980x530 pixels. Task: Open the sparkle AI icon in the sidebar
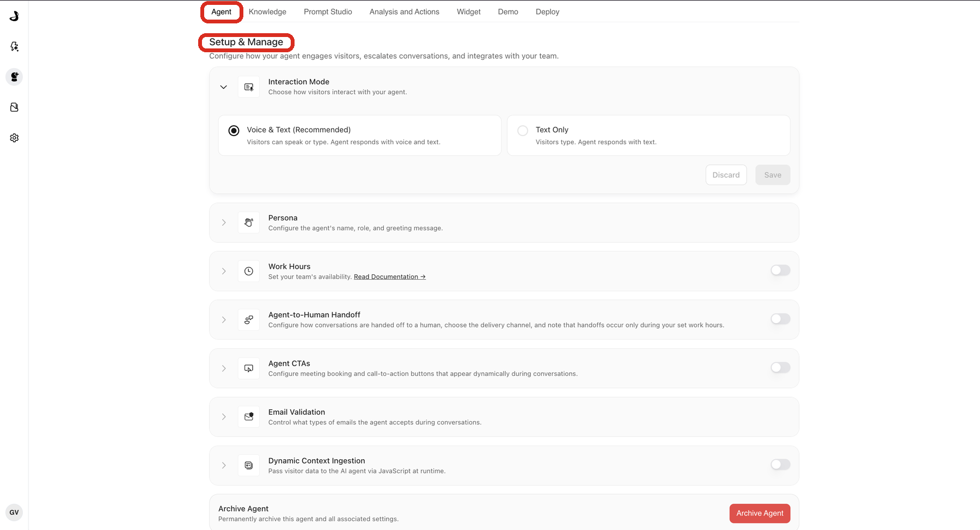(14, 46)
